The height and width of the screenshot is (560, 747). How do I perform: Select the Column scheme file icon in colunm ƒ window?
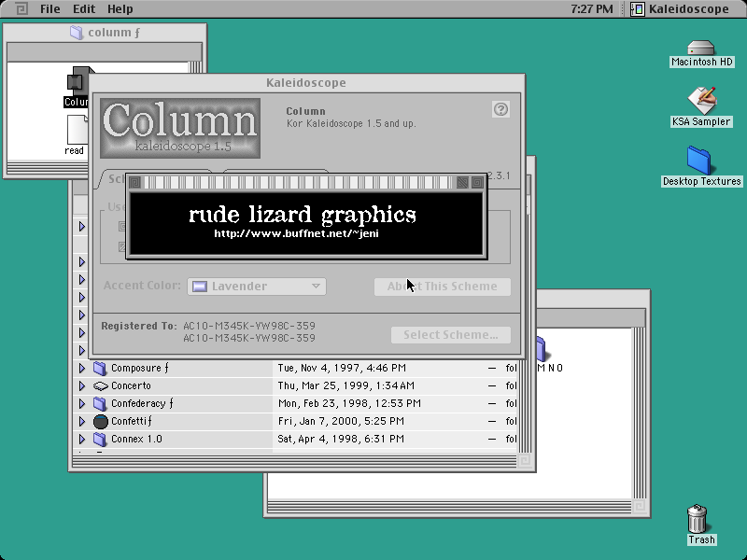tap(78, 81)
